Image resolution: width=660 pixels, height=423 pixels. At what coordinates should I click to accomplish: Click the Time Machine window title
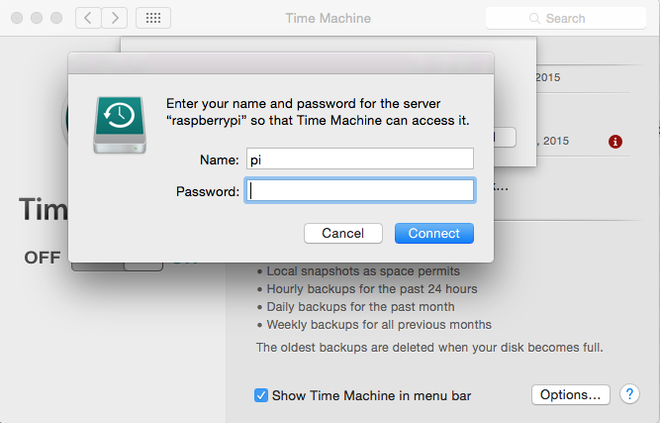(x=328, y=18)
